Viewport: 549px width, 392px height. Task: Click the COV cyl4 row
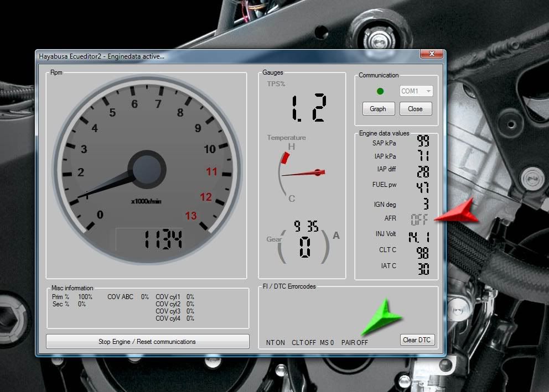(175, 318)
